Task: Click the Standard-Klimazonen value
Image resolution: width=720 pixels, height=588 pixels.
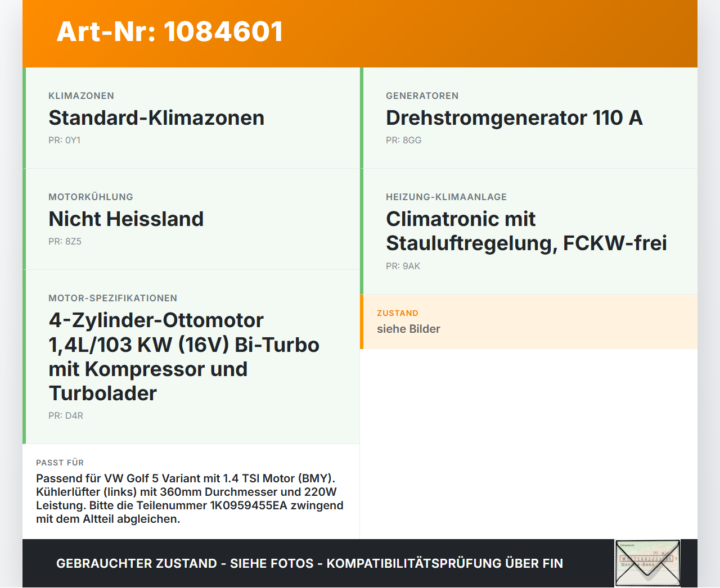Action: click(x=156, y=118)
